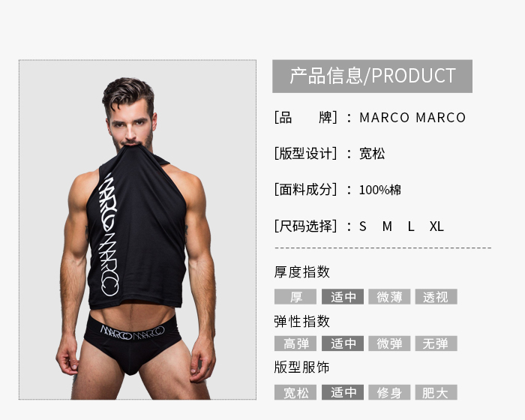Choose 肥大 fit option
This screenshot has height=420, width=525.
(436, 392)
